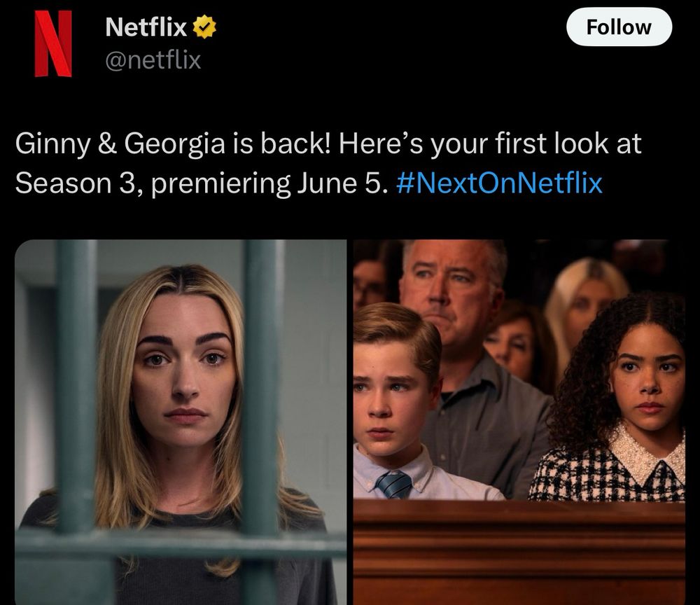The height and width of the screenshot is (605, 700).
Task: Open the courtroom photo on the right
Action: (x=519, y=422)
